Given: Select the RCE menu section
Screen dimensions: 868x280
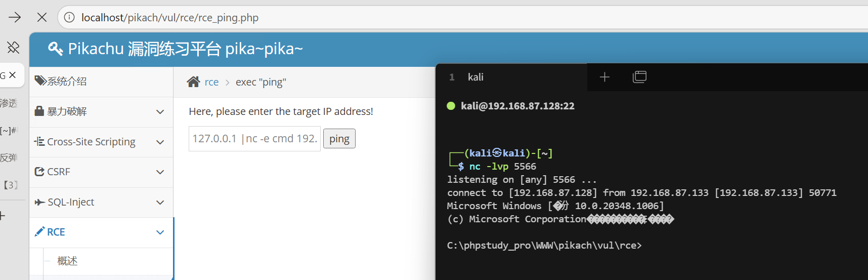Looking at the screenshot, I should 101,232.
